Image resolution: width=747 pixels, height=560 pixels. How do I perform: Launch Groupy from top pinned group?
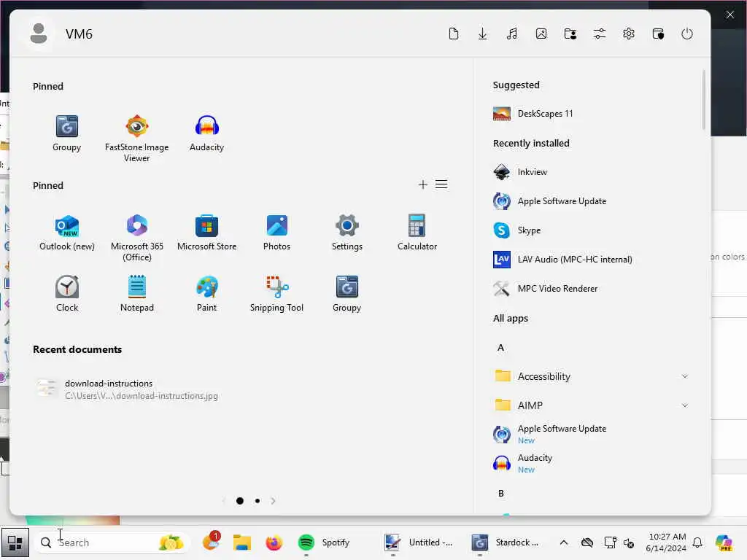pyautogui.click(x=66, y=133)
